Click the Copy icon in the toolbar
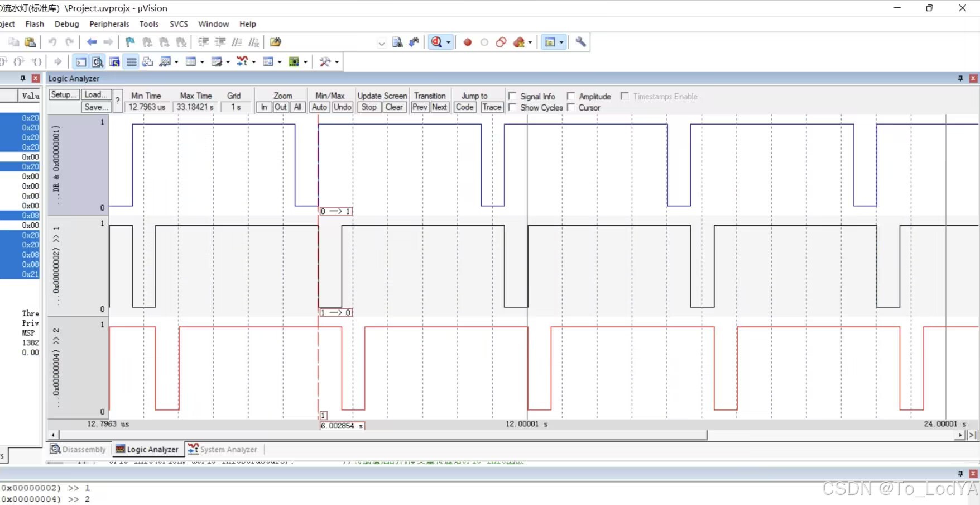 click(x=14, y=42)
